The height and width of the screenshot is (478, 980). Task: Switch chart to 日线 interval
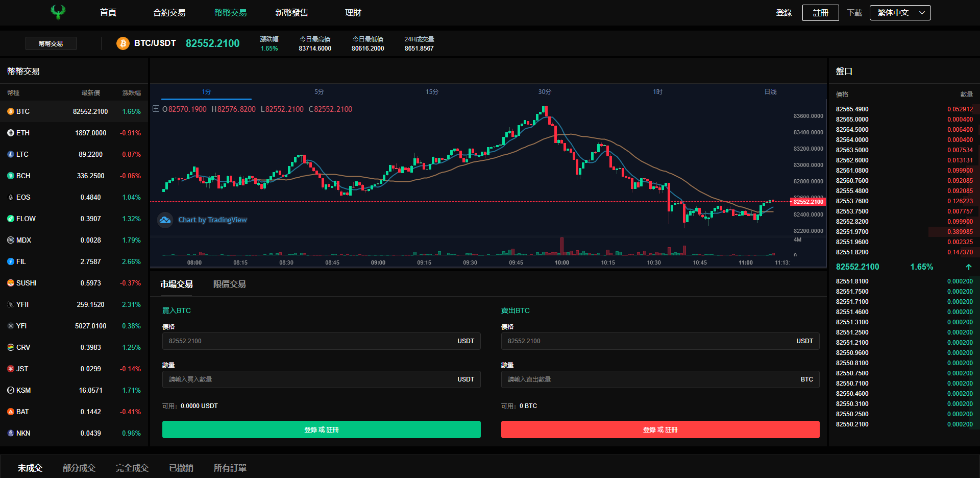point(770,92)
